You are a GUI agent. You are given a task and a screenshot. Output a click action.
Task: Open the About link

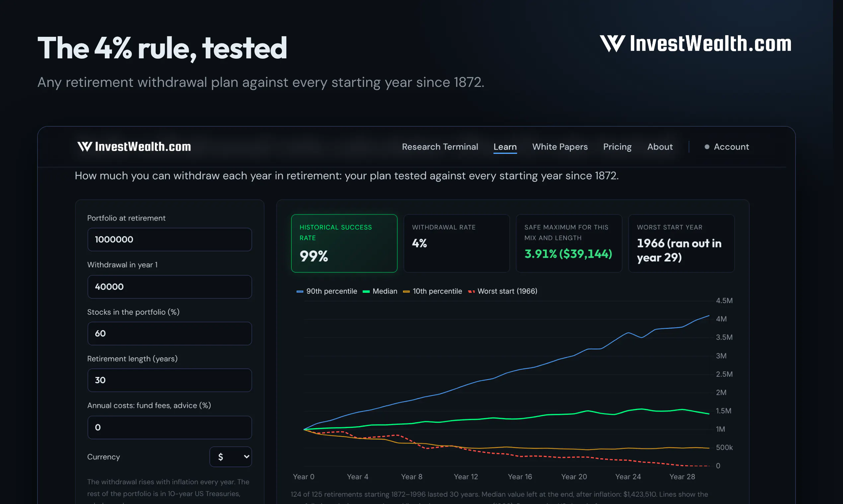coord(660,147)
